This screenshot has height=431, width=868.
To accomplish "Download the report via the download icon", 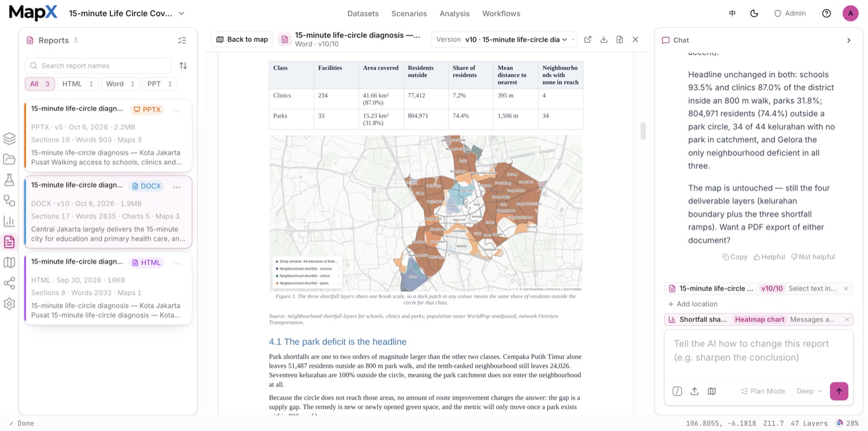I will (603, 39).
